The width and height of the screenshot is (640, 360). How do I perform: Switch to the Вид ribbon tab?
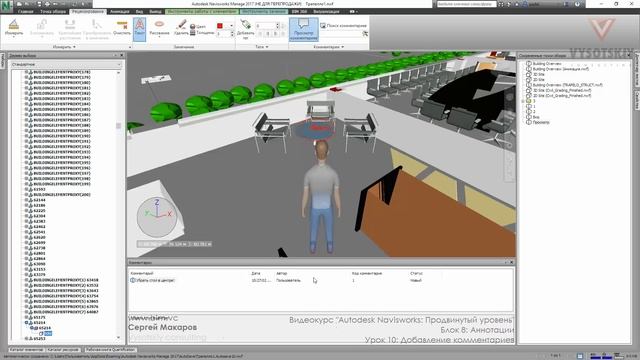pos(139,12)
